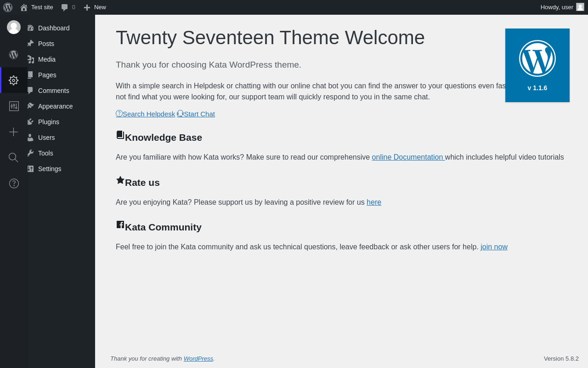Click the WordPress logo in admin bar
Image resolution: width=588 pixels, height=368 pixels.
click(x=8, y=7)
